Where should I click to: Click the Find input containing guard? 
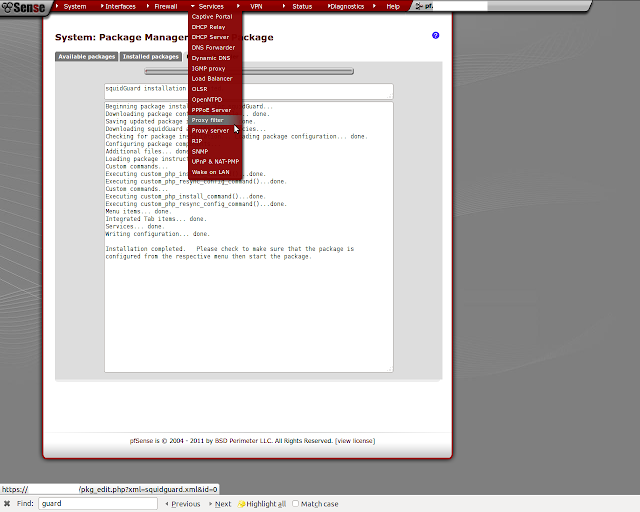pos(98,503)
